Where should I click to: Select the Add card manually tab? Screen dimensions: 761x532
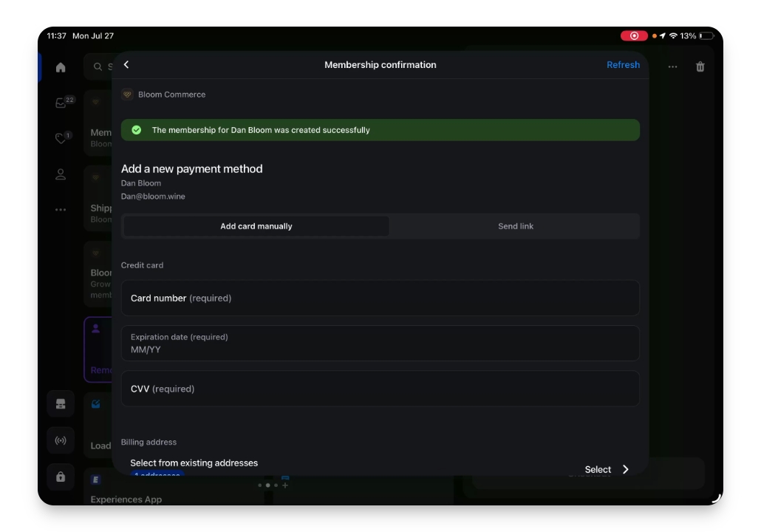256,226
